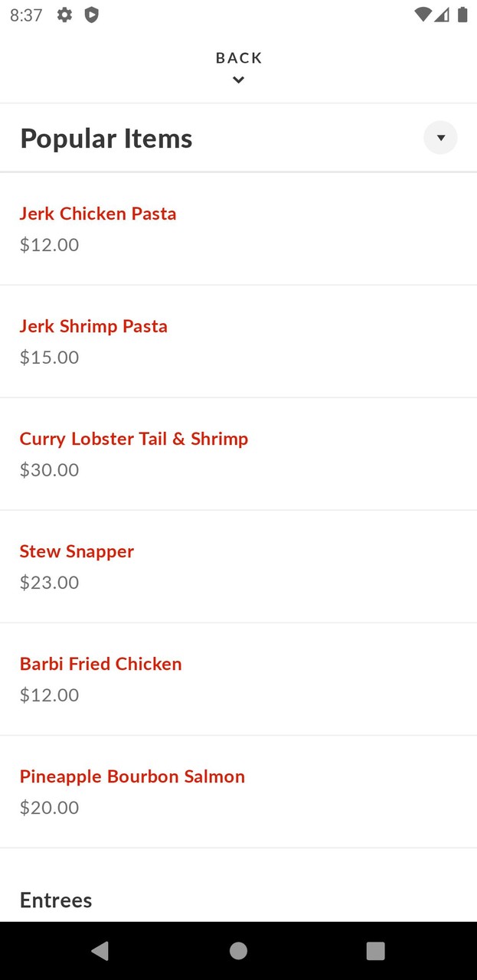Open recent apps with square button
Screen dimensions: 477x980
pos(375,951)
